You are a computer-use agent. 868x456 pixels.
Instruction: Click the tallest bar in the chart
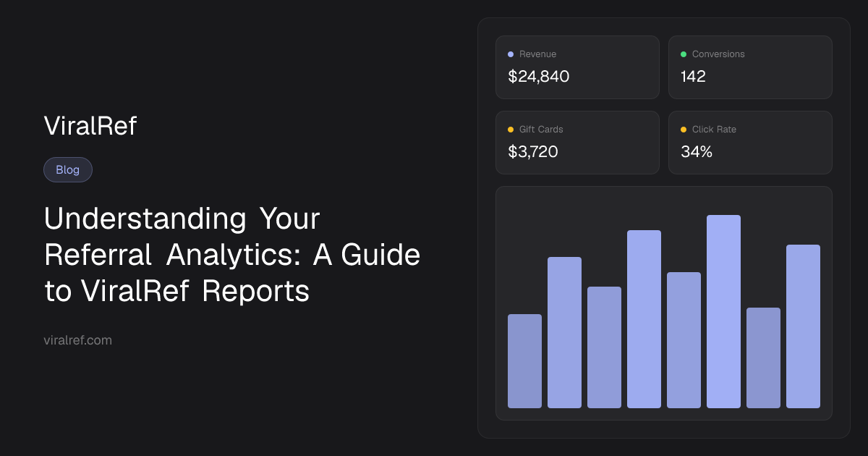[723, 311]
